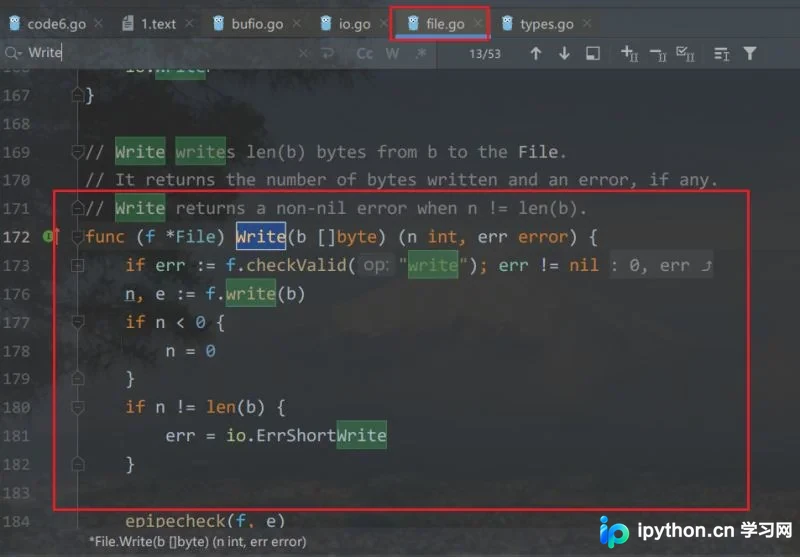Collapse the comment block at line 169
Image resolution: width=800 pixels, height=557 pixels.
(x=78, y=151)
